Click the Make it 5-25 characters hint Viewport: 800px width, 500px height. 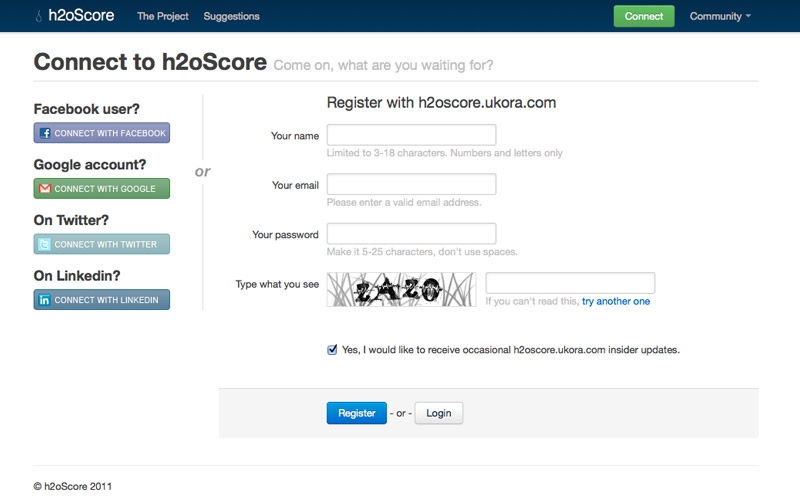pos(422,252)
